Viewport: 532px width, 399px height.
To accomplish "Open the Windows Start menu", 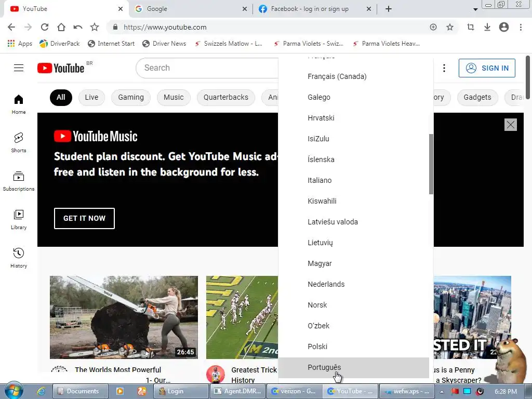I will coord(14,391).
